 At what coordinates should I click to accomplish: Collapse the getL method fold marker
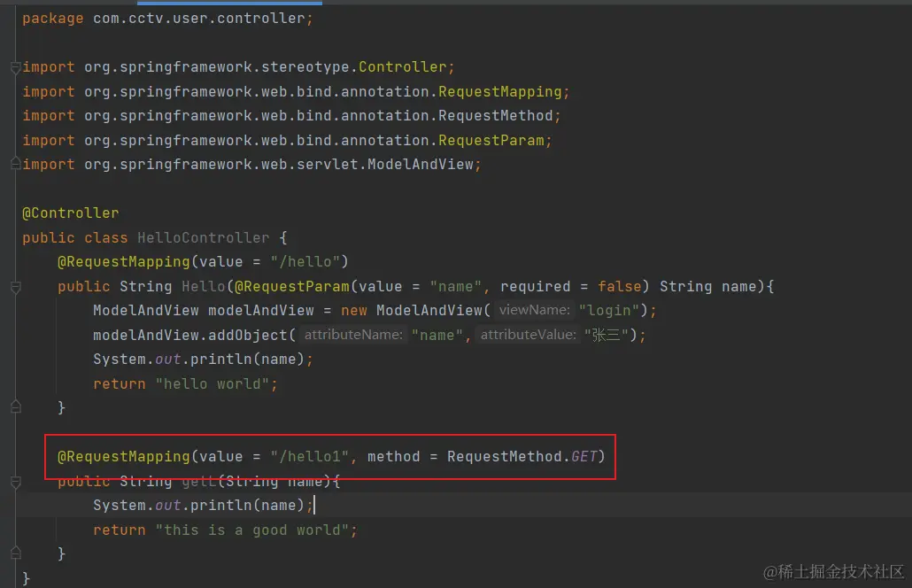tap(16, 482)
